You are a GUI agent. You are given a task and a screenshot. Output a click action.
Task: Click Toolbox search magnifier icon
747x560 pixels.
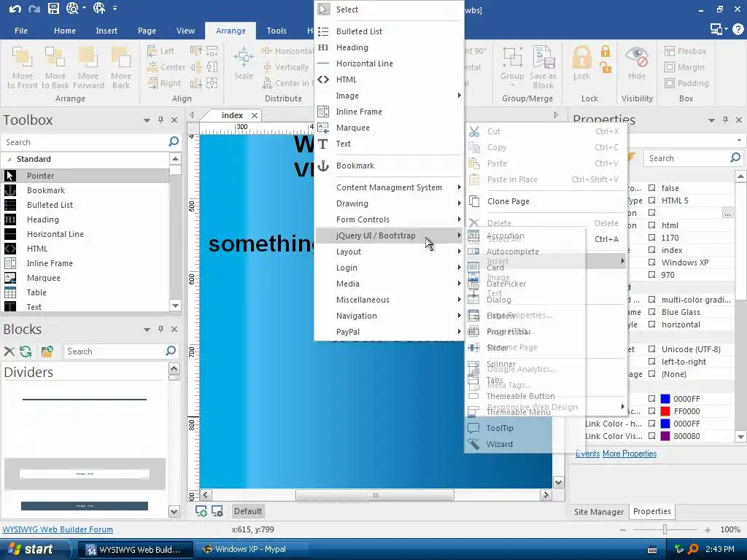(174, 142)
